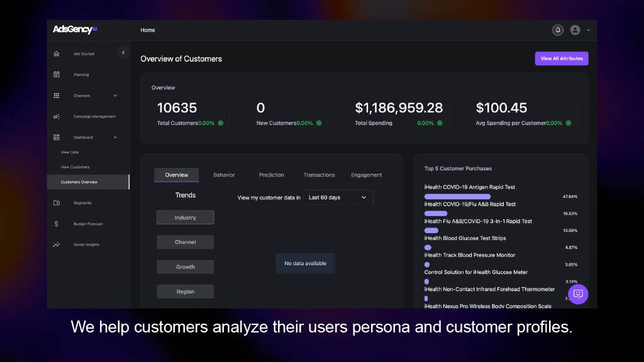
Task: Open Budget Forecast dollar icon
Action: coord(57,224)
